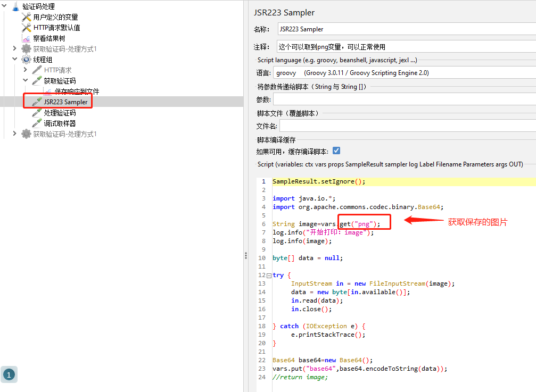Select 保存响应到文件 in the tree
This screenshot has width=536, height=392.
coord(77,91)
